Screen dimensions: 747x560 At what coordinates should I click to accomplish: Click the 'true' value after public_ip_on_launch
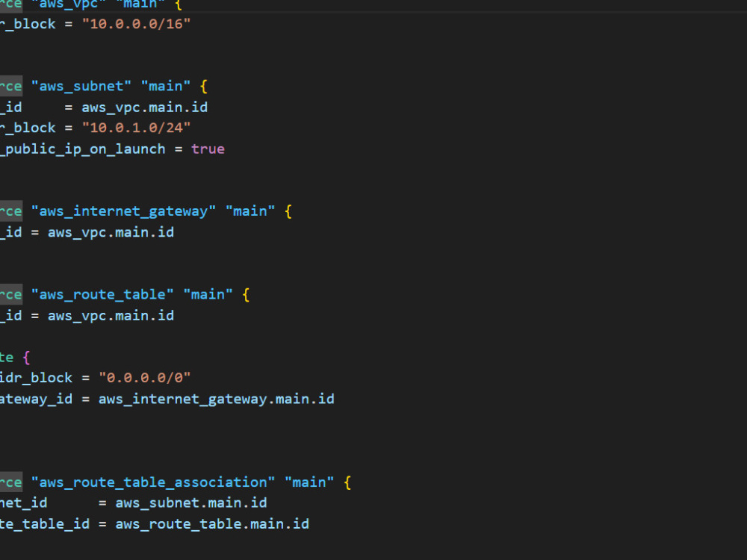pyautogui.click(x=208, y=149)
